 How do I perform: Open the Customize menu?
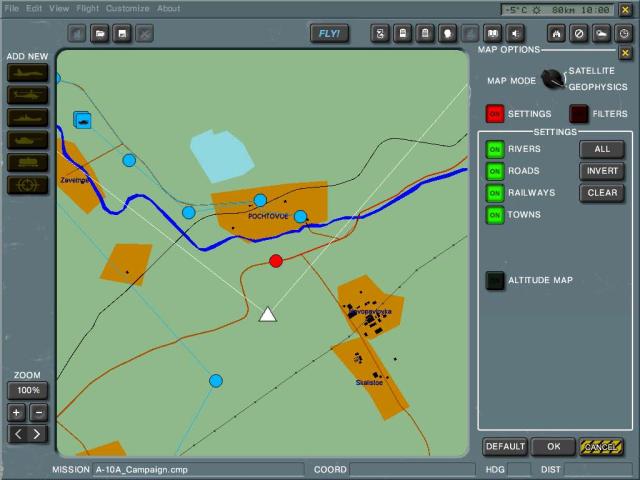click(x=127, y=8)
